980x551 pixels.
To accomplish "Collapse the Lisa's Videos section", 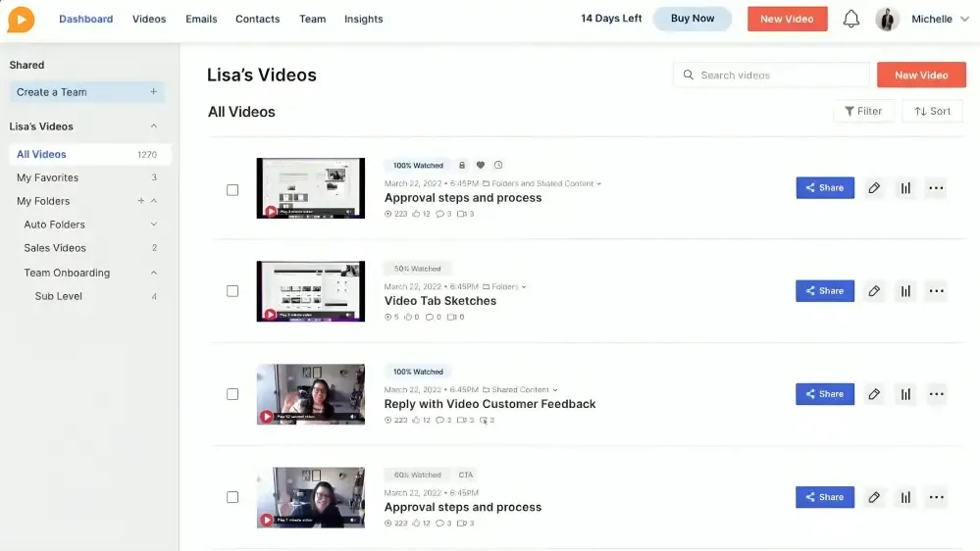I will [x=153, y=126].
